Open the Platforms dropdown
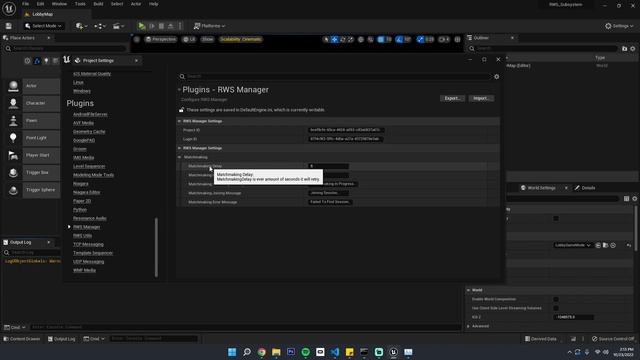Image resolution: width=640 pixels, height=360 pixels. 209,26
